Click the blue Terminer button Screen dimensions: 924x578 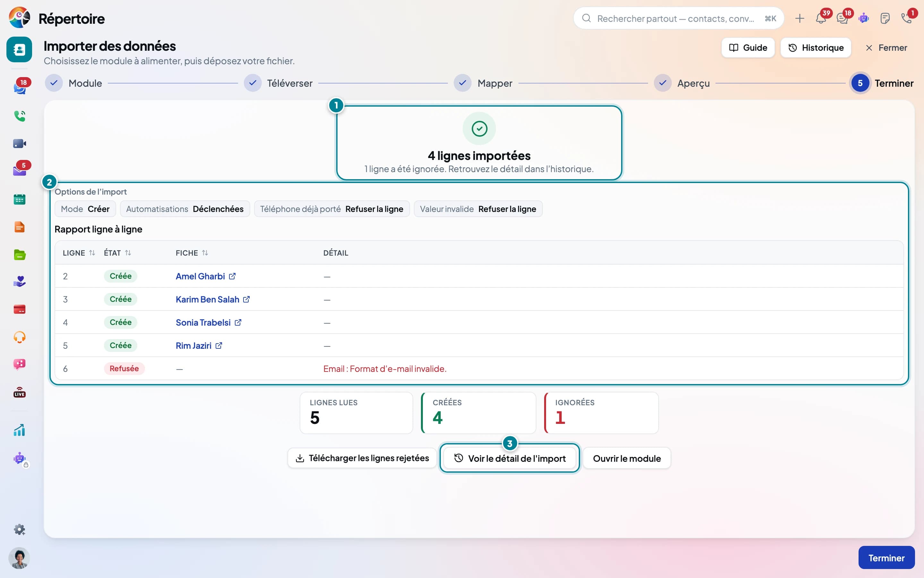(886, 558)
